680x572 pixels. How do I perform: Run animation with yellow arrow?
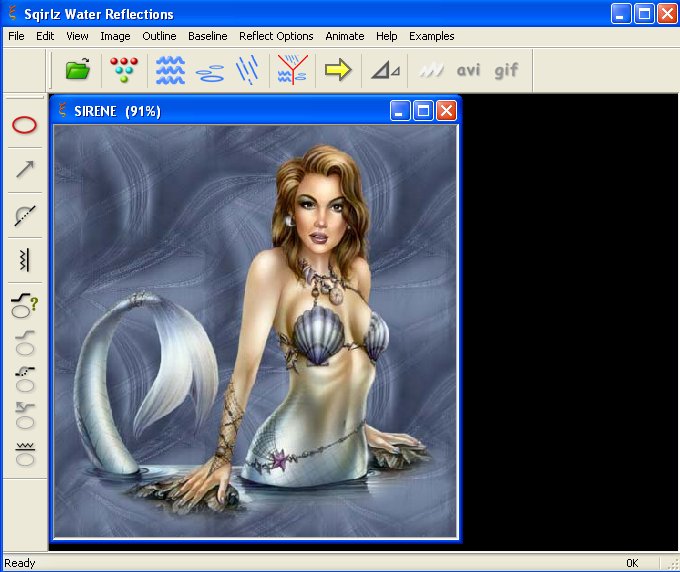(x=338, y=70)
